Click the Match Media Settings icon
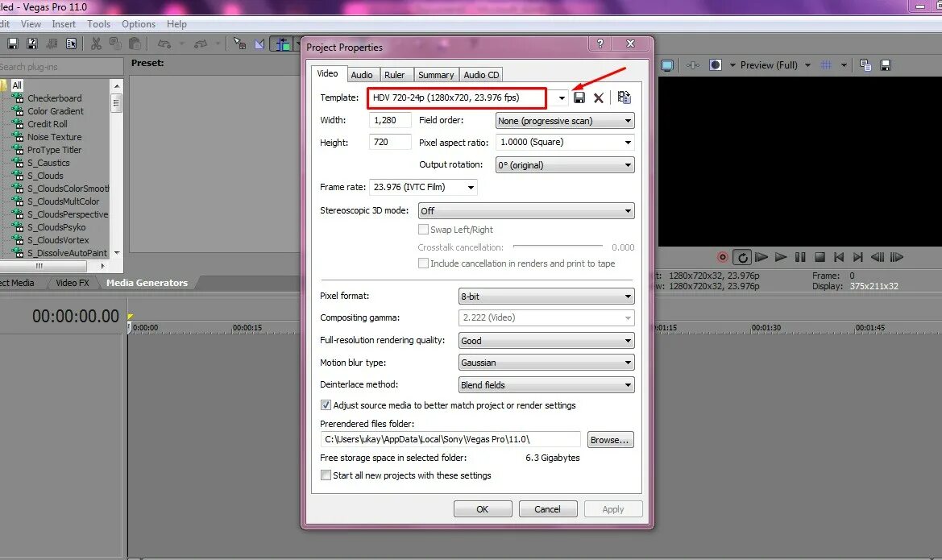This screenshot has width=942, height=560. pos(624,97)
